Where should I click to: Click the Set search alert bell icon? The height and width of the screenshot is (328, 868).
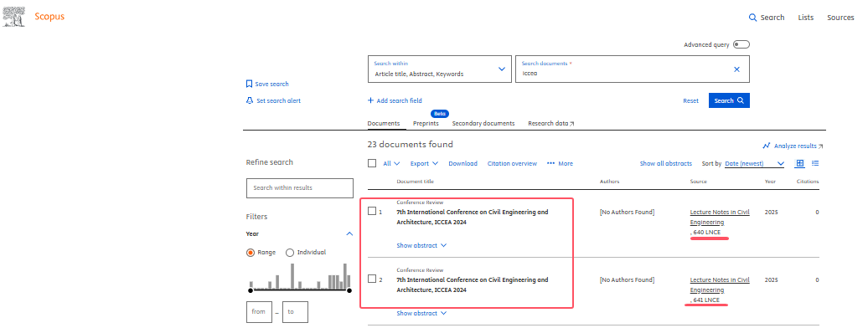click(x=249, y=100)
